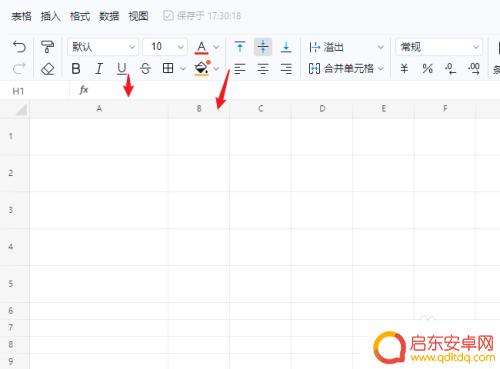Screen dimensions: 500x369
Task: Open the 表格 menu
Action: coord(21,16)
